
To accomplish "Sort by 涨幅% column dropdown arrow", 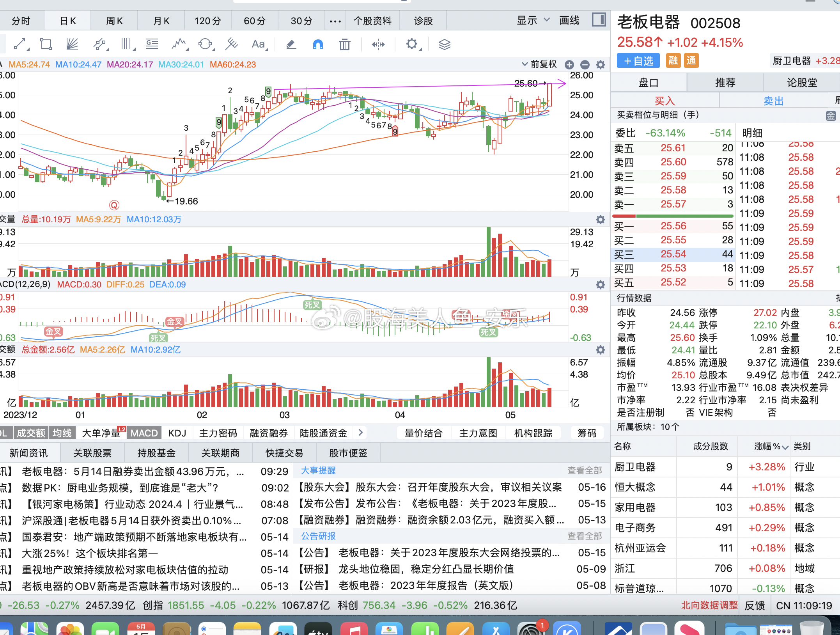I will 785,447.
